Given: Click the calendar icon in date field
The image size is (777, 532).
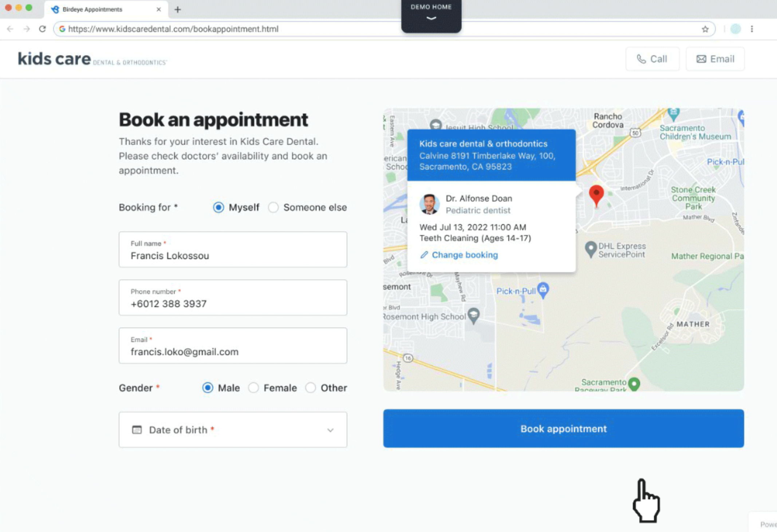Looking at the screenshot, I should (x=137, y=429).
